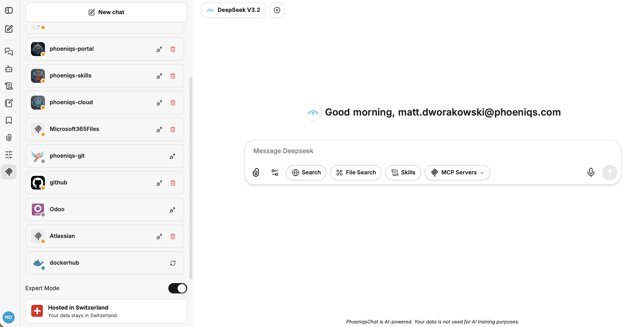
Task: Open the MD user avatar
Action: [x=9, y=317]
